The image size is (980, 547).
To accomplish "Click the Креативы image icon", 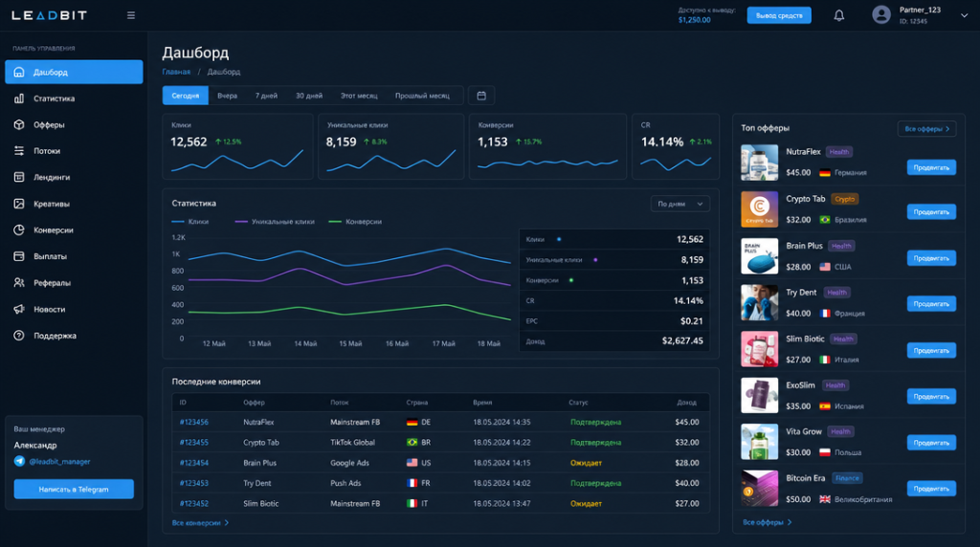I will (19, 204).
